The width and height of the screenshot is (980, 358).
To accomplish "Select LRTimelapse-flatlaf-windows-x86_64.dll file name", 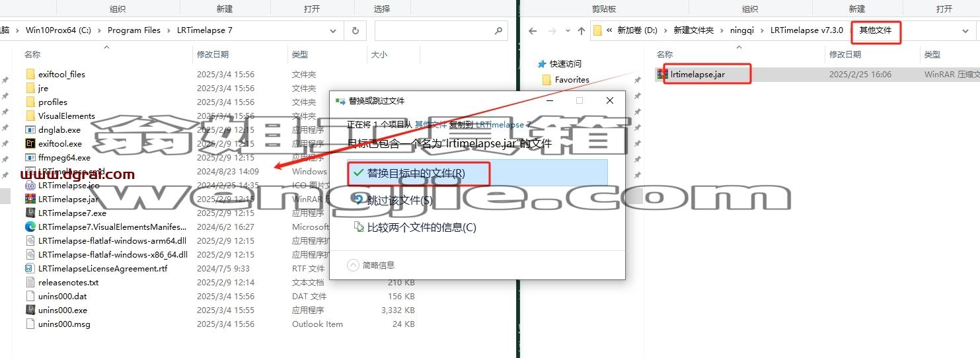I will 113,254.
